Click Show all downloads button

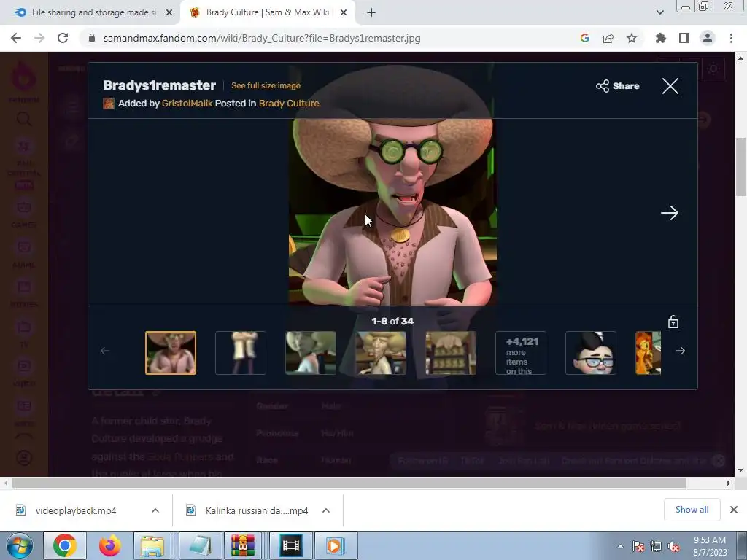(692, 510)
